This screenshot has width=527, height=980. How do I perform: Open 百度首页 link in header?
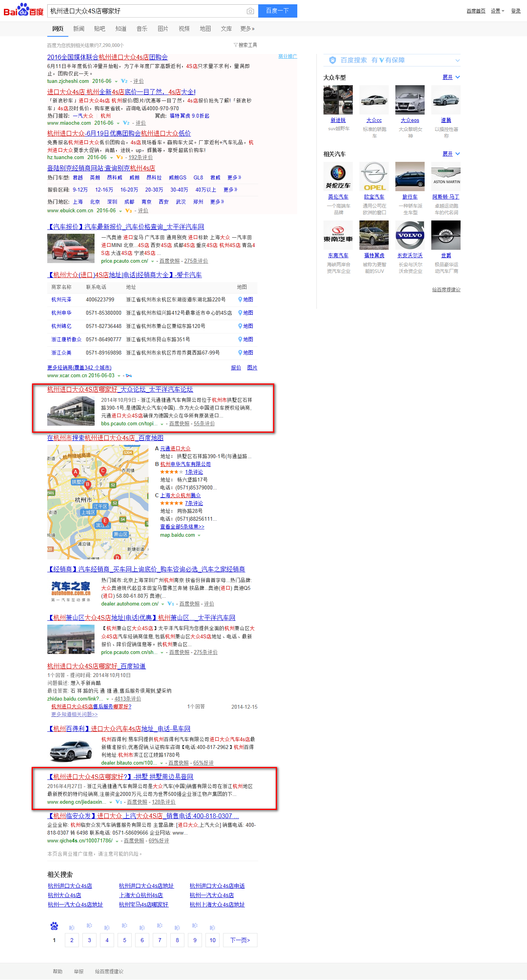[x=476, y=11]
